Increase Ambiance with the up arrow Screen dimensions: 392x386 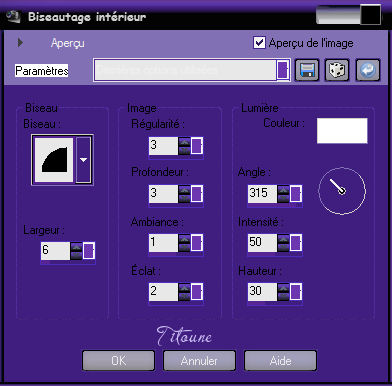[184, 239]
